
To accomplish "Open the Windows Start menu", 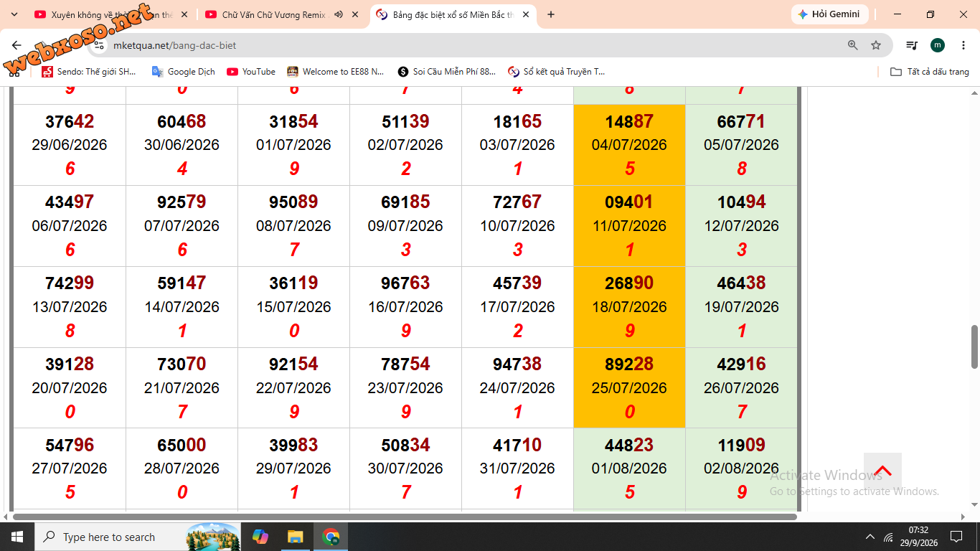I will point(17,537).
